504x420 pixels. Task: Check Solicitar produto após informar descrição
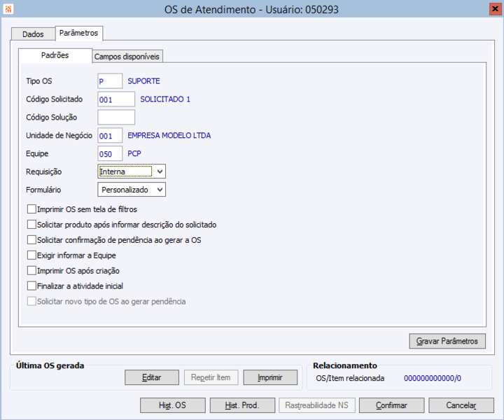[x=31, y=225]
